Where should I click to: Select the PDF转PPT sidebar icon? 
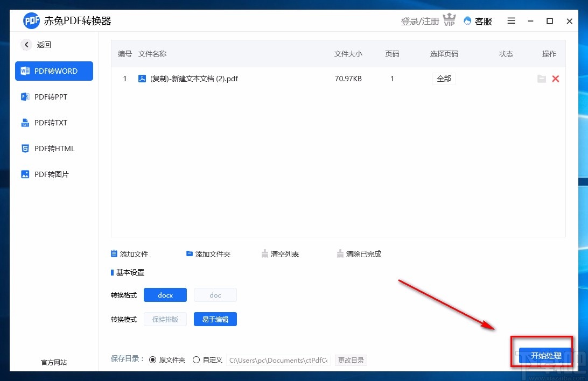25,97
